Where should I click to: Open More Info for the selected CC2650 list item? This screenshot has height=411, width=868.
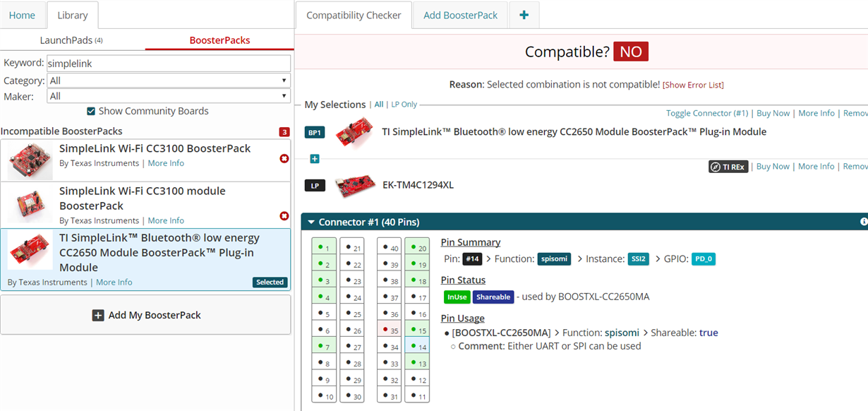[114, 282]
